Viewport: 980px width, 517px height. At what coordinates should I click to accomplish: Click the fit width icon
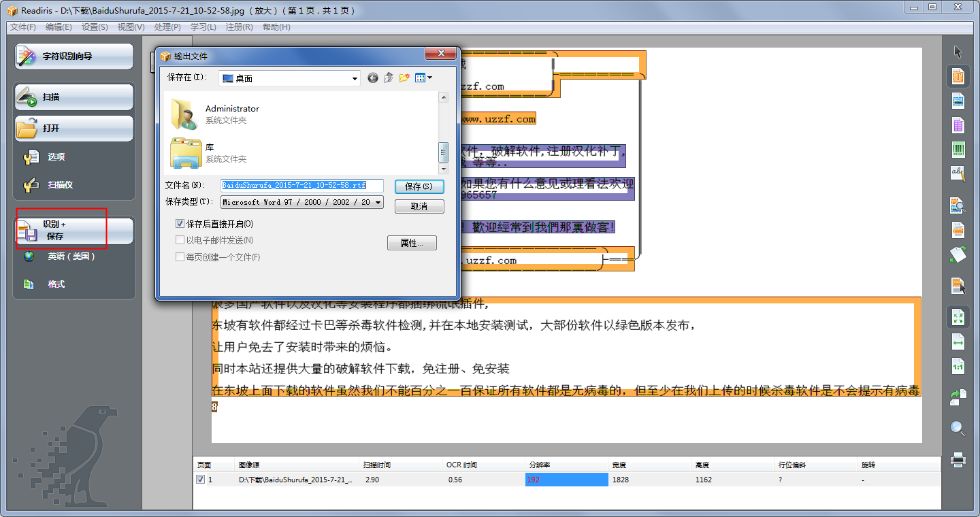(x=958, y=341)
